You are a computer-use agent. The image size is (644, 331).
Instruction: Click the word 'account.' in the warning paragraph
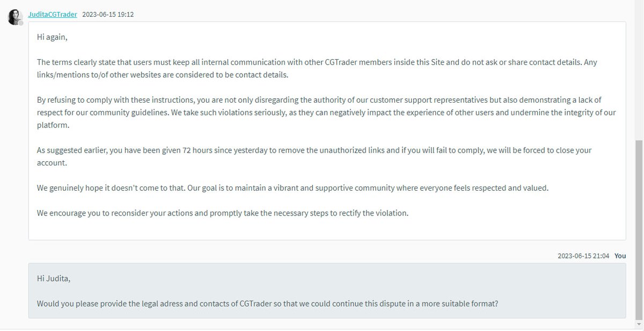53,163
